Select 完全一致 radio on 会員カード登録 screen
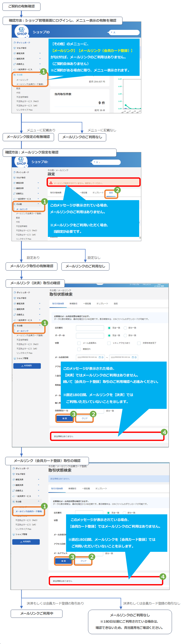183x644 pixels. (x=108, y=513)
